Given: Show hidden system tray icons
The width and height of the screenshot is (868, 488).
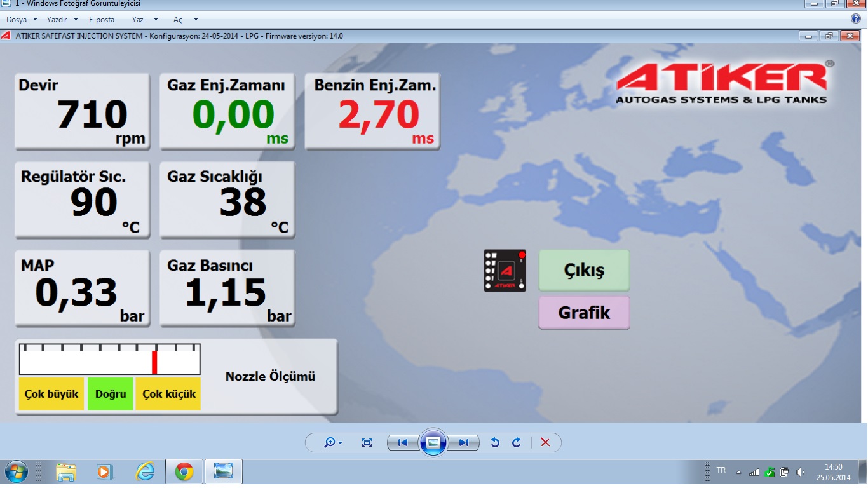Looking at the screenshot, I should point(738,472).
